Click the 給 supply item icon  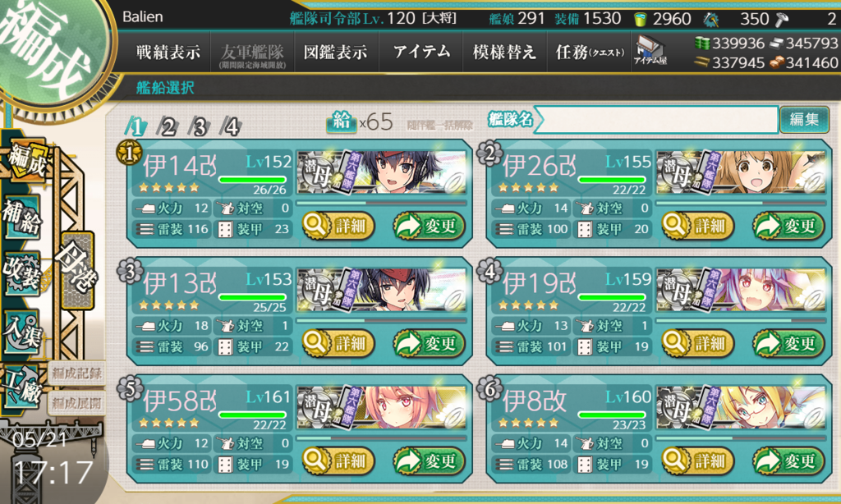point(341,121)
